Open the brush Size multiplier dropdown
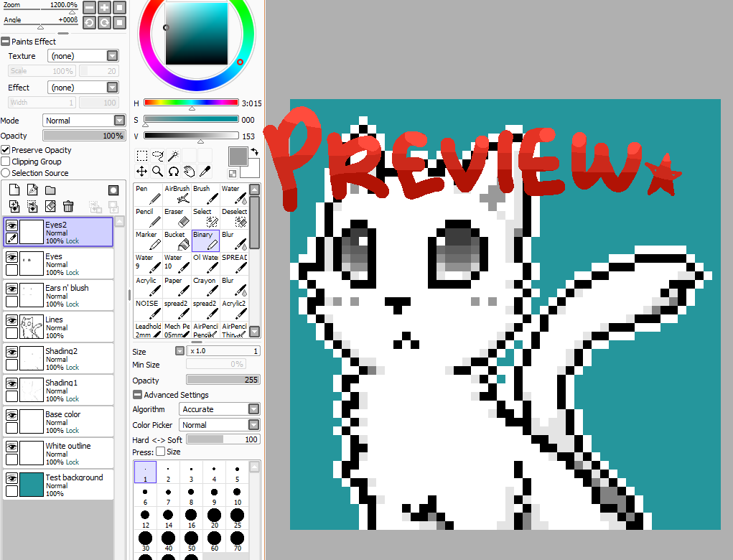The height and width of the screenshot is (560, 733). 179,351
